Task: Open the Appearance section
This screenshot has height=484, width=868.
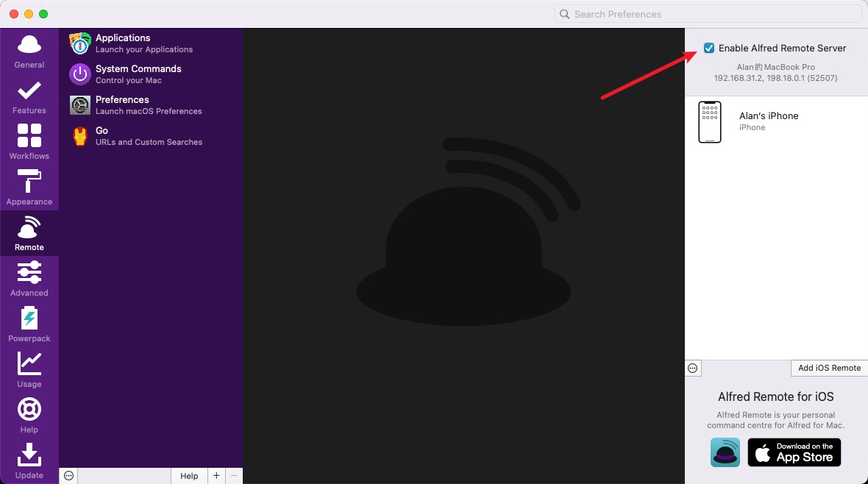Action: [x=29, y=188]
